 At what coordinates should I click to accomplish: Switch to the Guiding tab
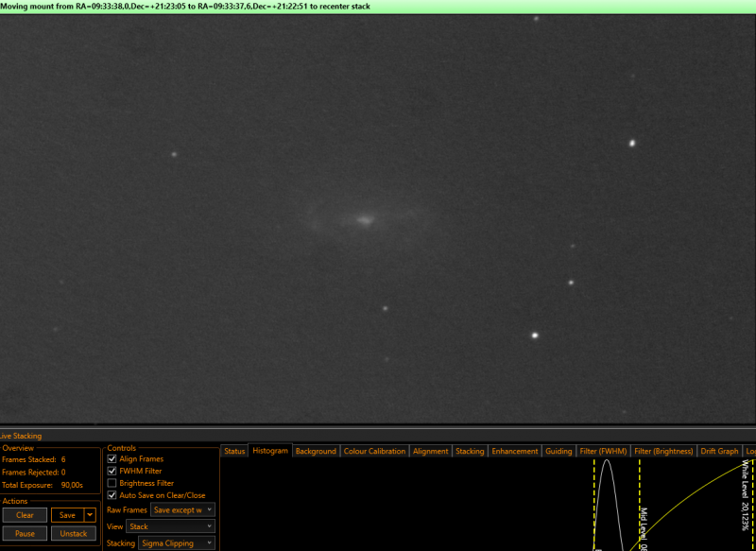tap(558, 451)
